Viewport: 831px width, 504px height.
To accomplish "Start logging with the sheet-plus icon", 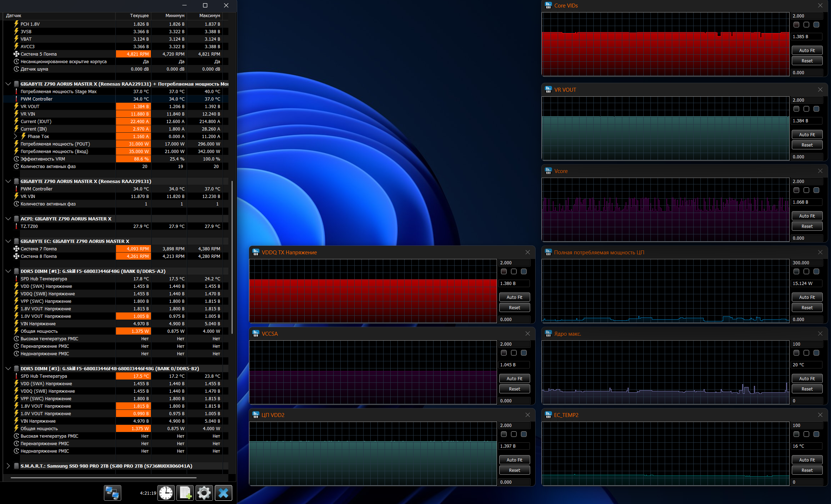I will 186,493.
